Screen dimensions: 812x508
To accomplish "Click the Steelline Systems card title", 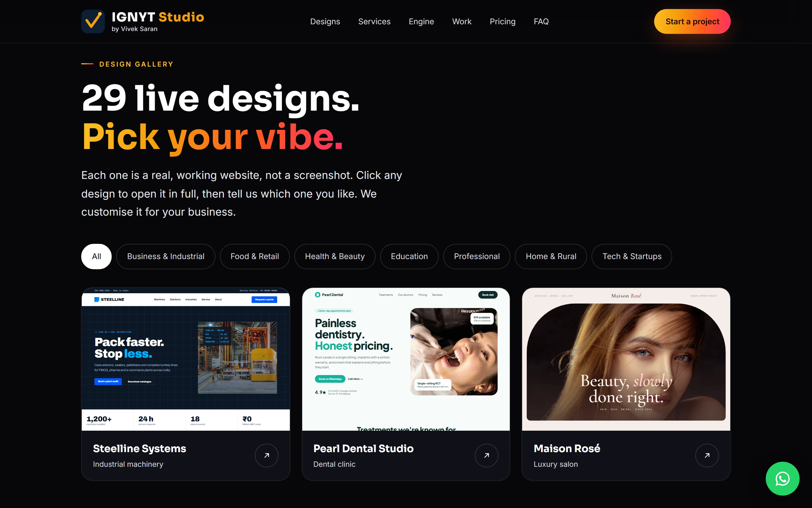I will point(139,448).
